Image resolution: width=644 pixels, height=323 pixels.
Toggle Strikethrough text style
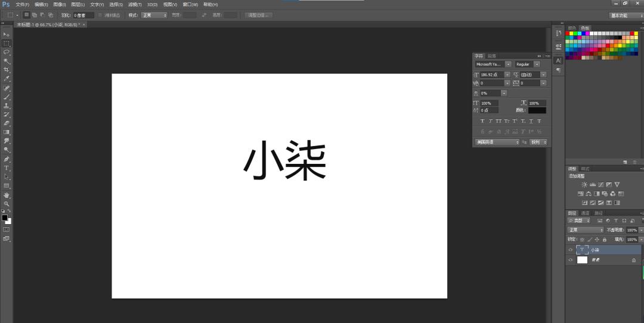[x=539, y=121]
